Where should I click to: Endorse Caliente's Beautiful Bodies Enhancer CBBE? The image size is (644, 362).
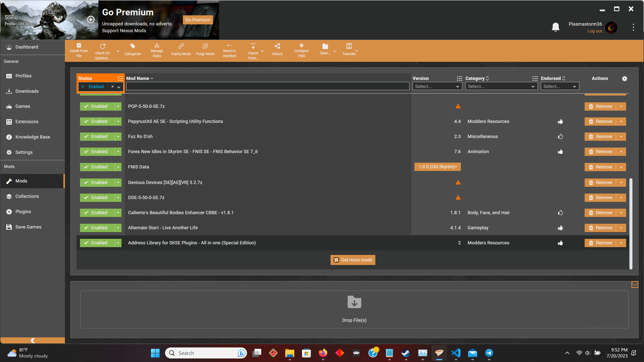pos(560,212)
